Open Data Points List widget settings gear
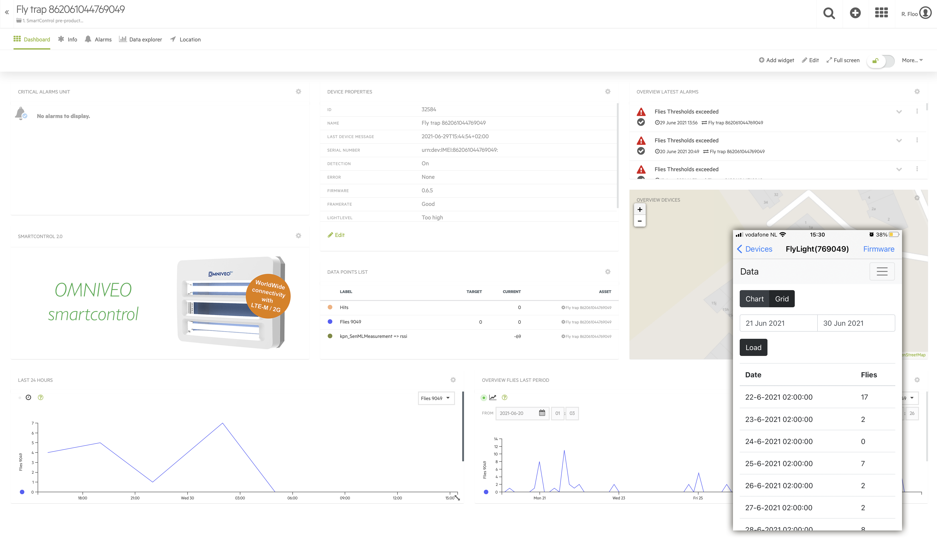This screenshot has width=937, height=560. click(608, 272)
